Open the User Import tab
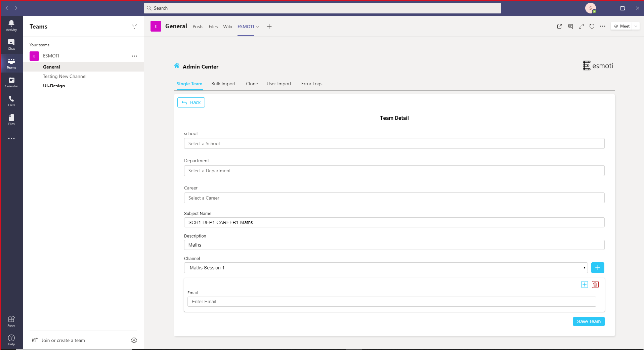Viewport: 644px width, 350px height. [279, 84]
